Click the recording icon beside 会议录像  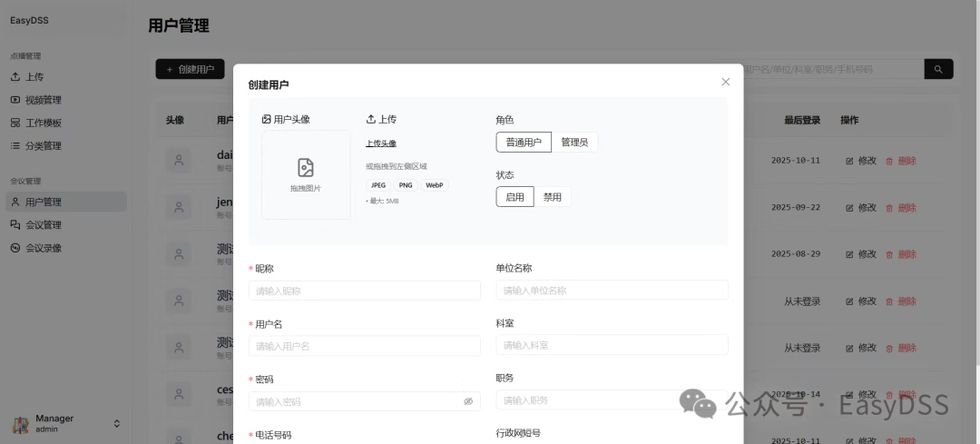click(x=15, y=248)
